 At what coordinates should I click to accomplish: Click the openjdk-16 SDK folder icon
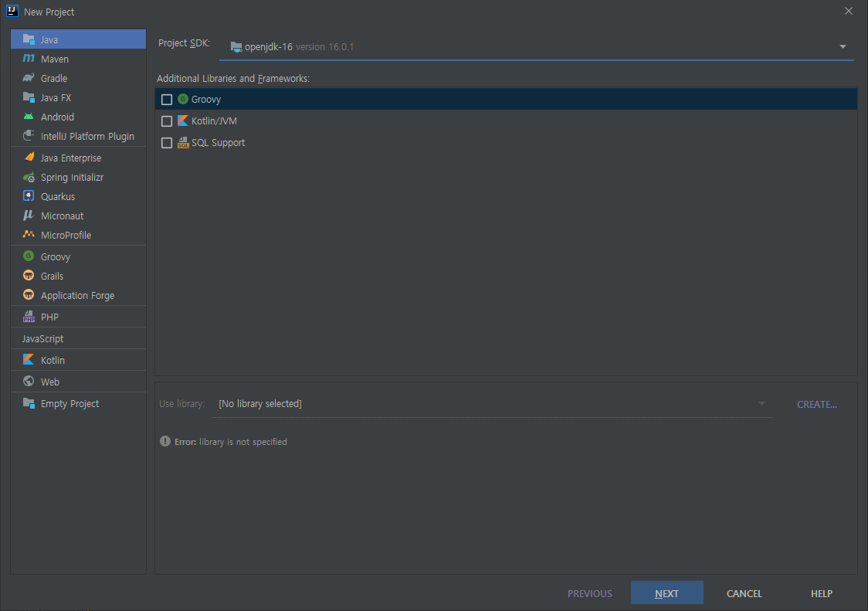(x=236, y=47)
